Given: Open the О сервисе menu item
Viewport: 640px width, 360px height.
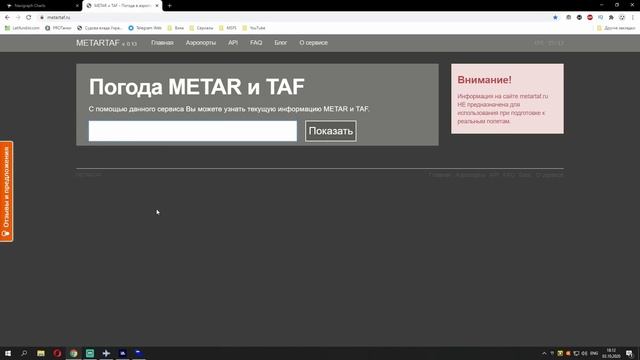Looking at the screenshot, I should coord(313,43).
